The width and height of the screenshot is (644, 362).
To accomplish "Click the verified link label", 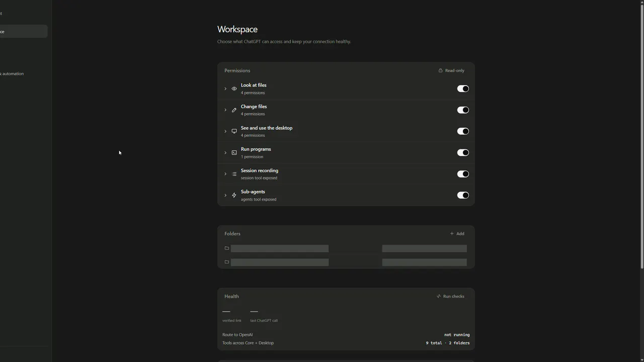I will [x=232, y=321].
